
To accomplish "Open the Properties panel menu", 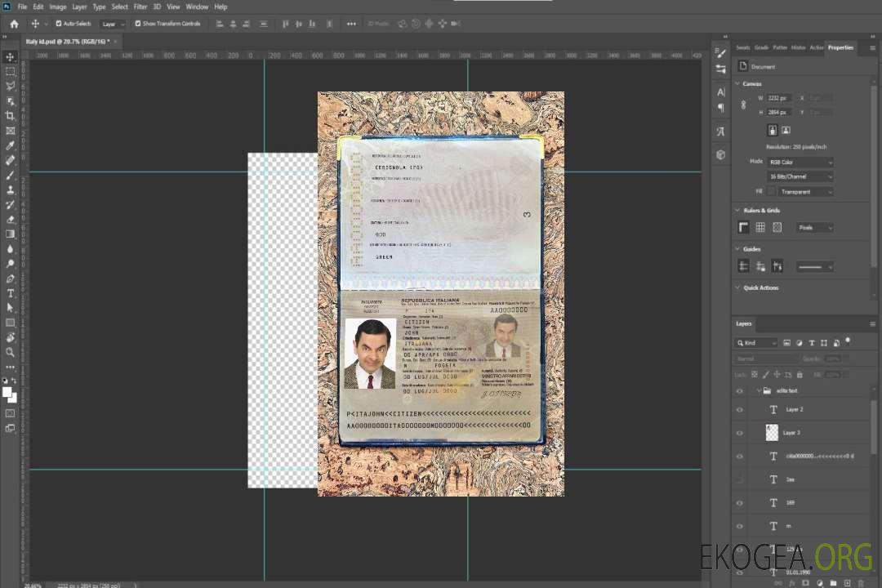I will pyautogui.click(x=872, y=48).
